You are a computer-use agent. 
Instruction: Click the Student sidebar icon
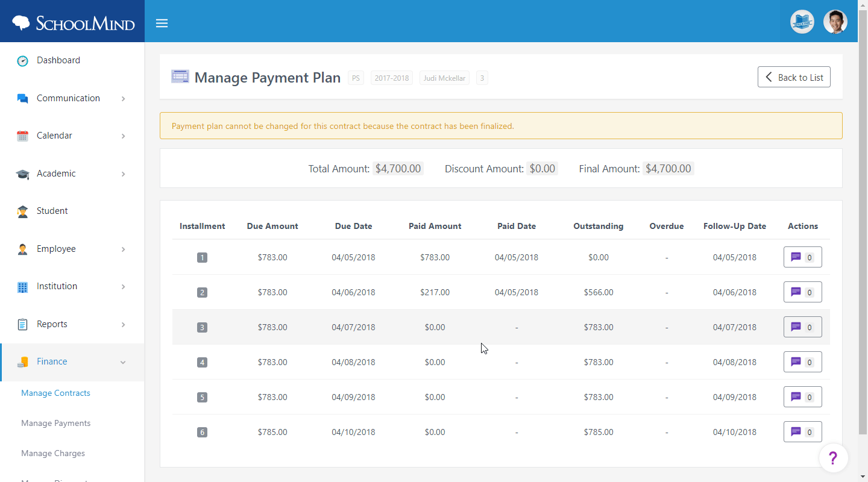click(22, 211)
